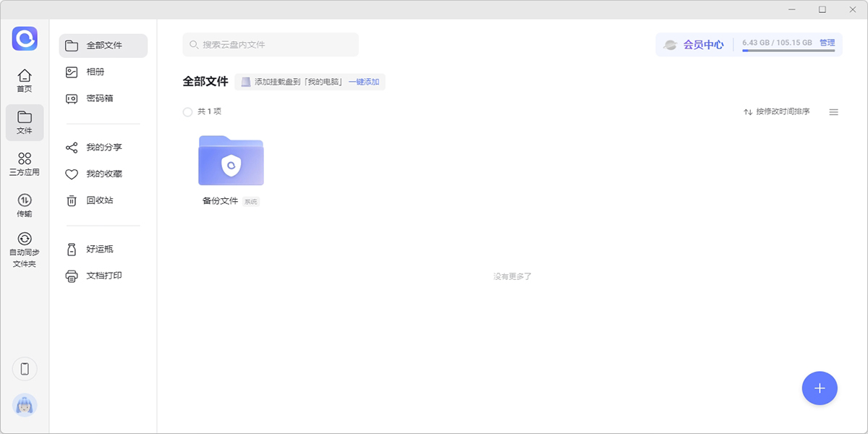This screenshot has height=434, width=868.
Task: Maximize the window
Action: [x=822, y=9]
